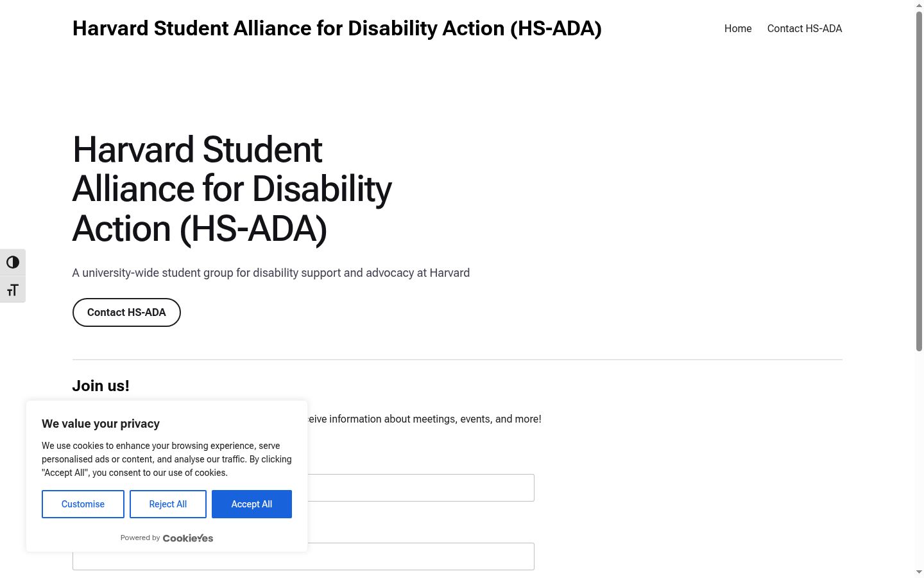Image resolution: width=924 pixels, height=578 pixels.
Task: Click the scrollbar down arrow
Action: point(919,572)
